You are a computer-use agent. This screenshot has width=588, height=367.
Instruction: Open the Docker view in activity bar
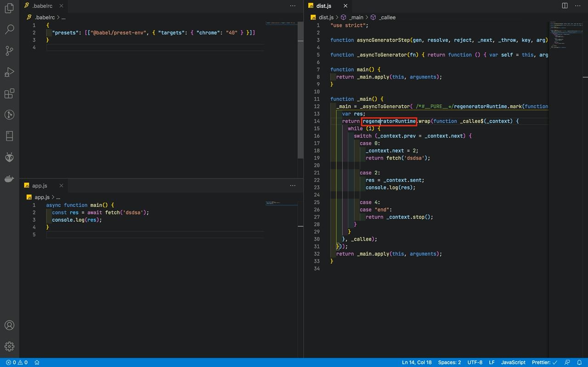coord(9,179)
